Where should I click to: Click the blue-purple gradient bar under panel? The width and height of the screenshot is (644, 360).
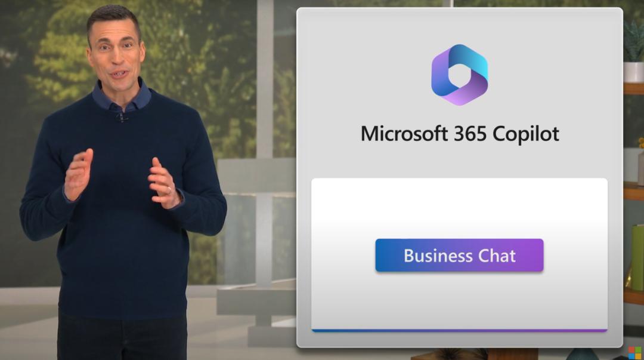click(459, 330)
